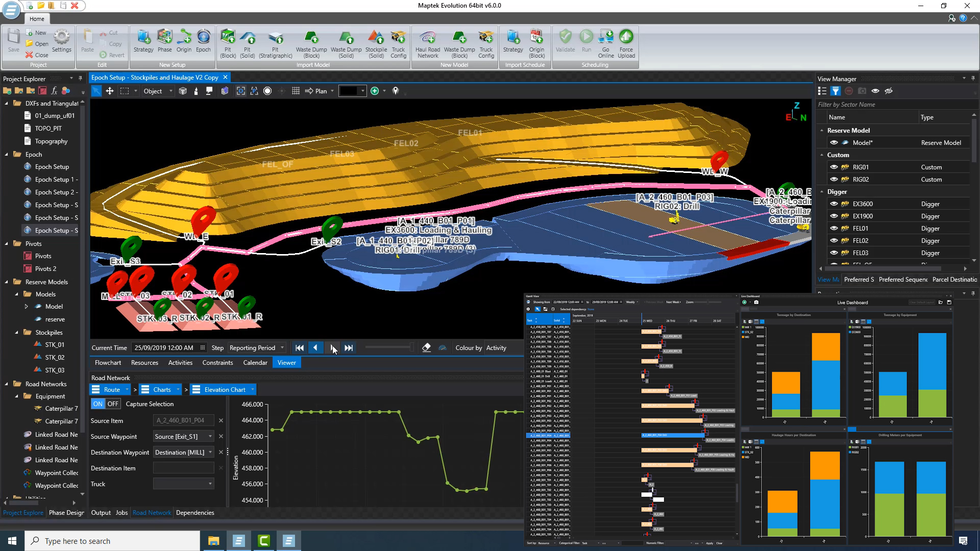The image size is (980, 551).
Task: Switch to the Constraints tab
Action: coord(217,363)
